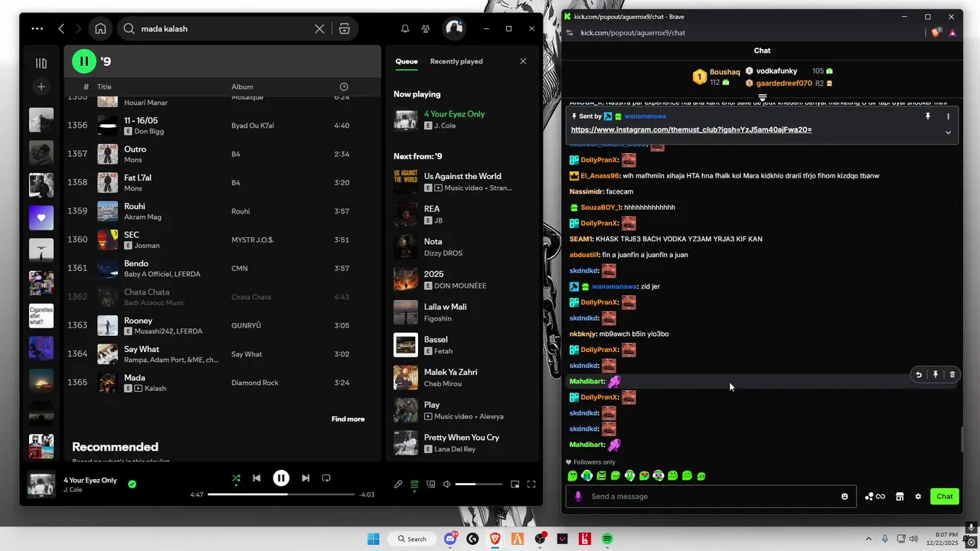Open the album link Diamond Rock
This screenshot has height=551, width=980.
(x=255, y=383)
